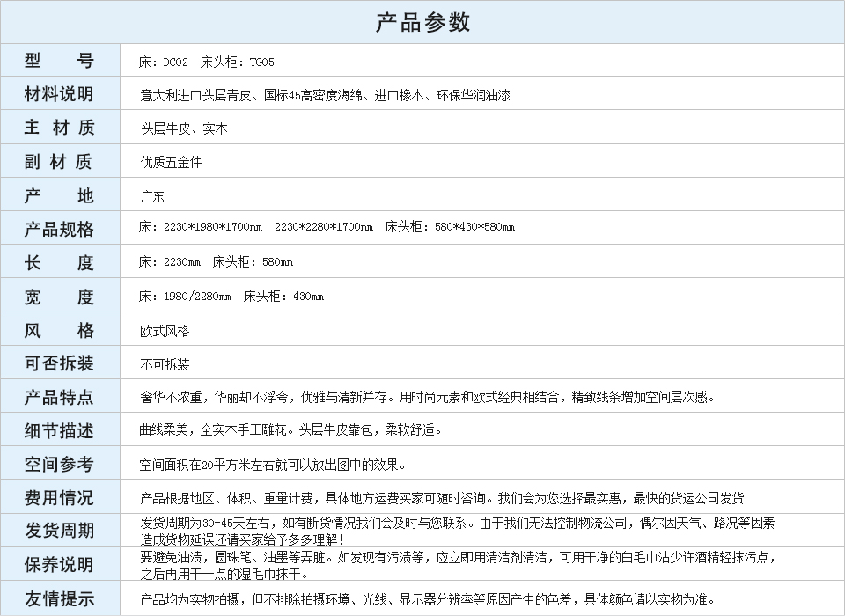Click the feature text starting with 奢华不浓重
The height and width of the screenshot is (616, 845).
[428, 398]
